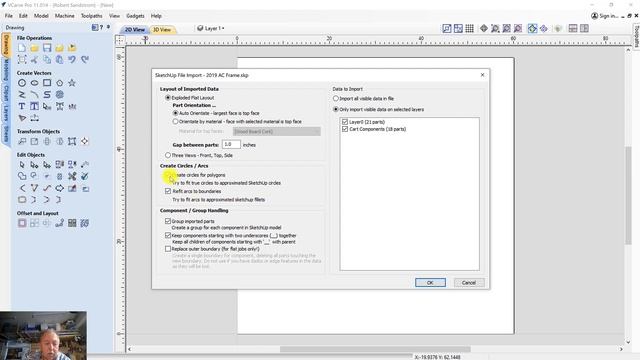
Task: Click the Zoom to Box magnifier icon
Action: (495, 28)
